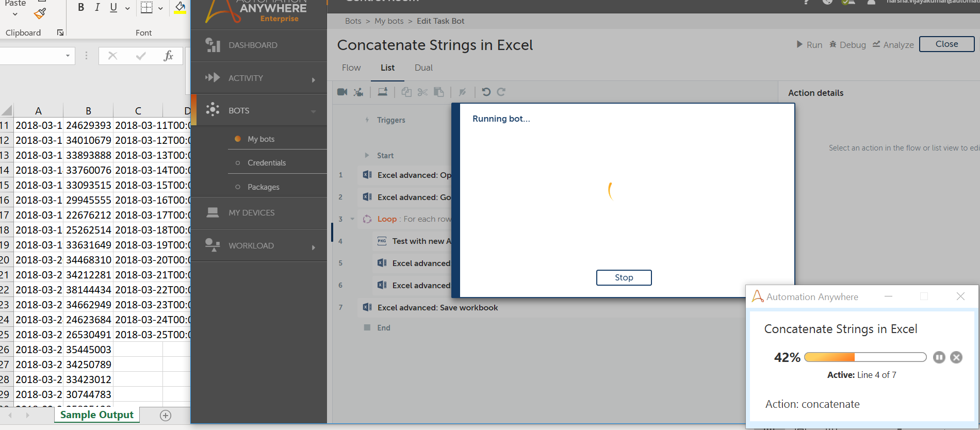Click the 42% orange progress bar
Image resolution: width=980 pixels, height=430 pixels.
click(865, 357)
